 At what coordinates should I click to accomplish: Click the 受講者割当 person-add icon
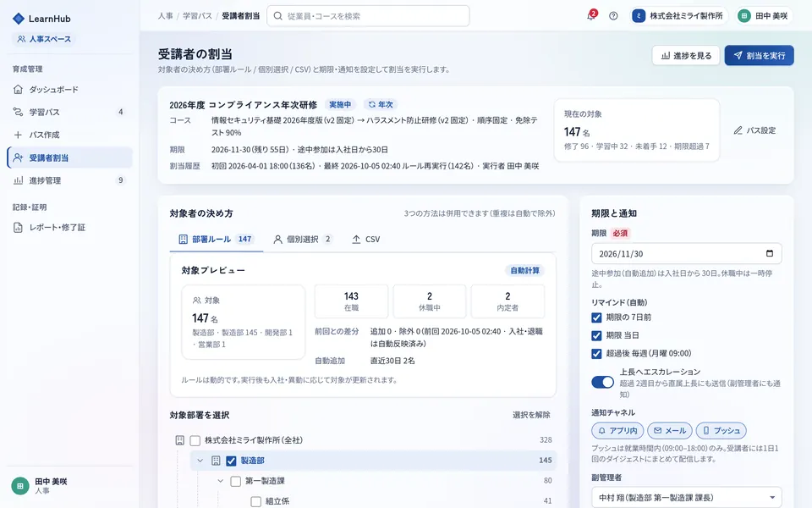(x=18, y=157)
